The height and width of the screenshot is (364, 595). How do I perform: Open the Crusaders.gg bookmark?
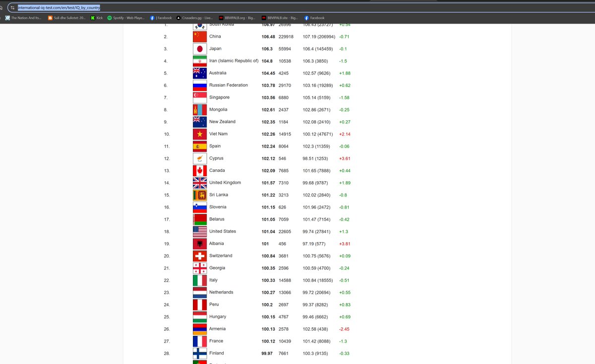click(x=194, y=18)
